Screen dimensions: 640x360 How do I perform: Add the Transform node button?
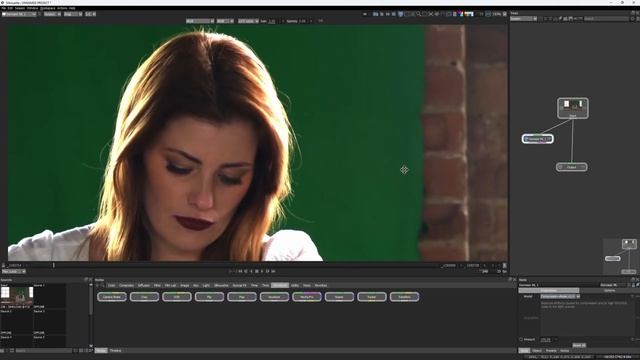point(404,297)
